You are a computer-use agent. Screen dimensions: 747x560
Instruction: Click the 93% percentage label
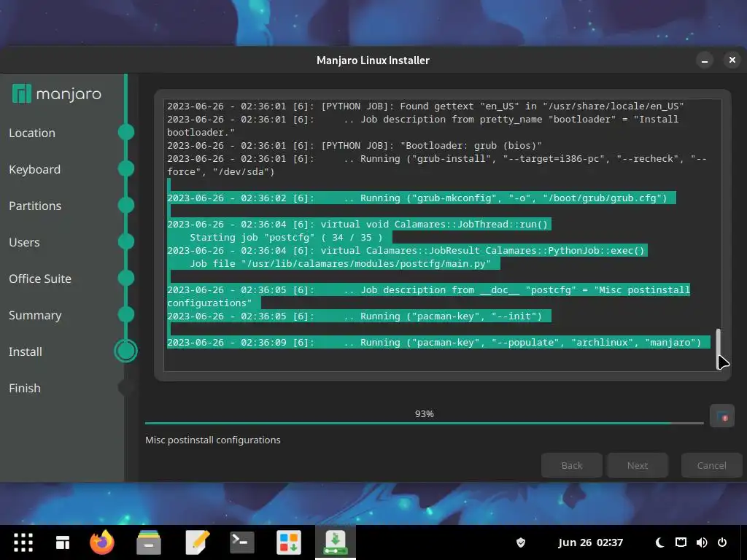point(424,414)
